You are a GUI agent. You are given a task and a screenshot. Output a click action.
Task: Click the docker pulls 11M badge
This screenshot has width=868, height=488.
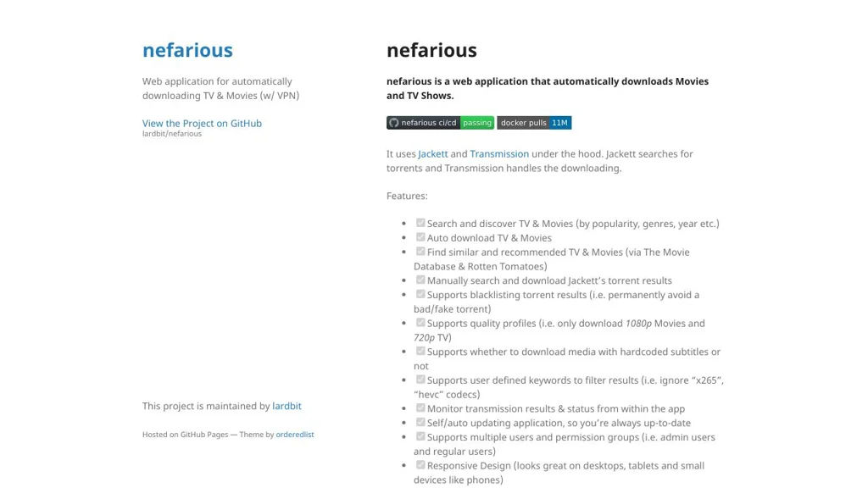pos(534,123)
